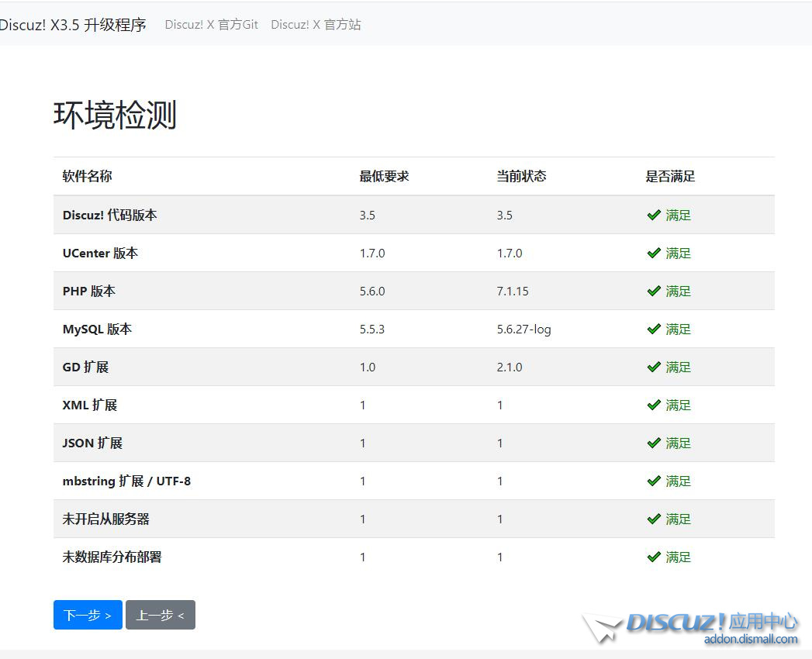
Task: Select the 未开启从服务器 row label
Action: coord(105,519)
